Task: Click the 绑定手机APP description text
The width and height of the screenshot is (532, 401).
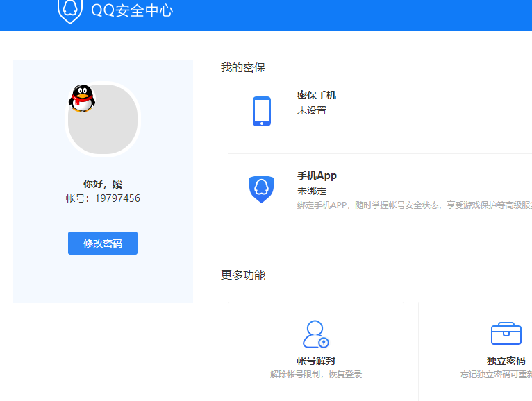Action: 415,205
